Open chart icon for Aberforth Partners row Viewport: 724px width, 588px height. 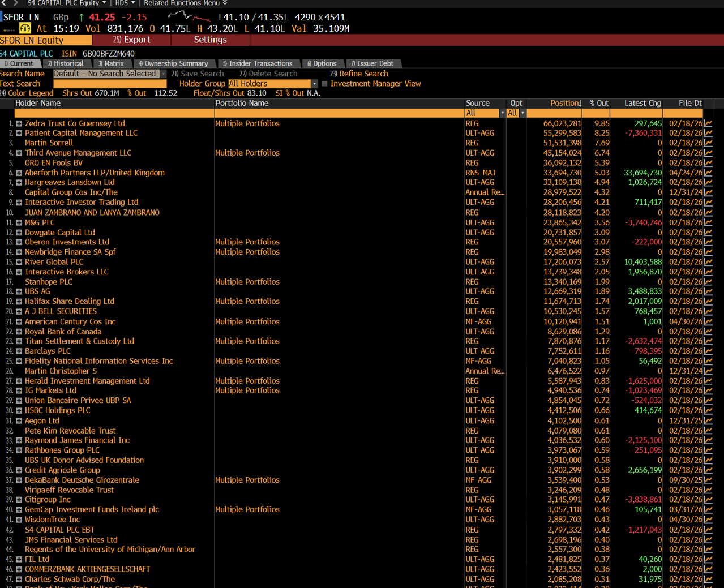click(708, 173)
